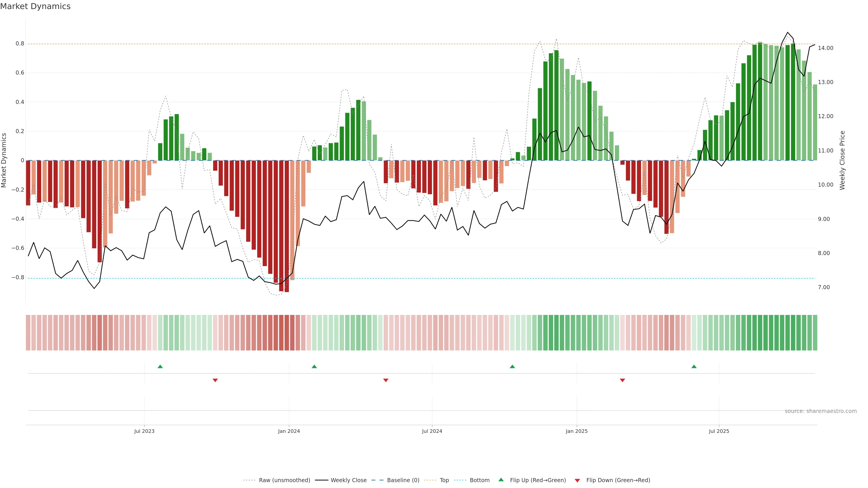The height and width of the screenshot is (488, 868).
Task: Click the green flip-up triangle after Jan 2024
Action: coord(314,366)
